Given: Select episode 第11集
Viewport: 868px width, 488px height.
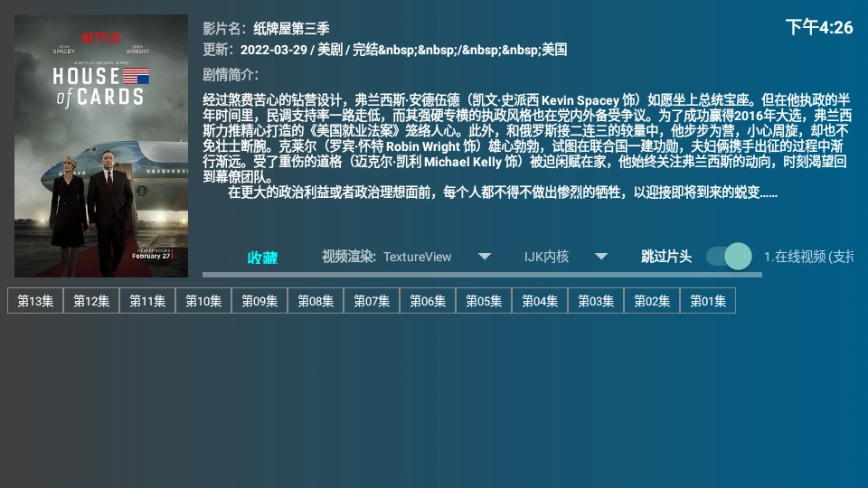Looking at the screenshot, I should 147,302.
